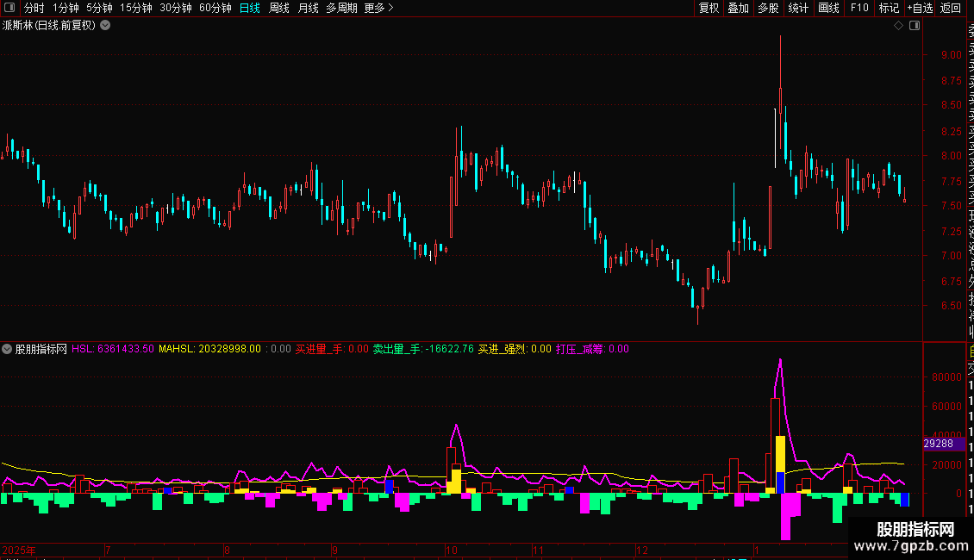Open the 股朋指标网 indicator dropdown
The height and width of the screenshot is (560, 974).
pyautogui.click(x=7, y=349)
